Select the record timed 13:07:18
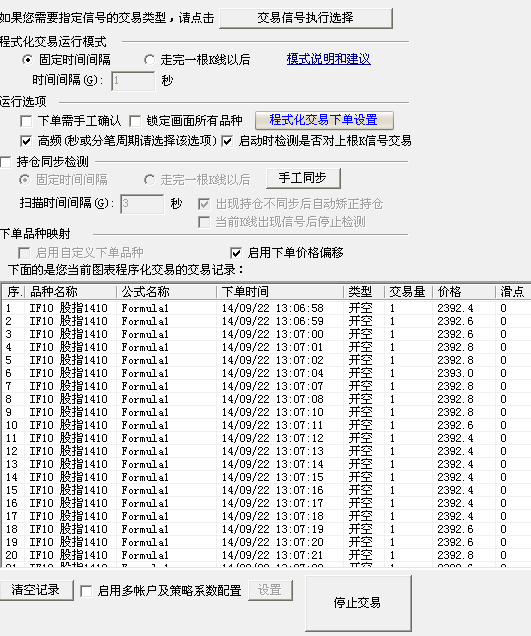Screen dimensions: 531x636 (x=266, y=516)
